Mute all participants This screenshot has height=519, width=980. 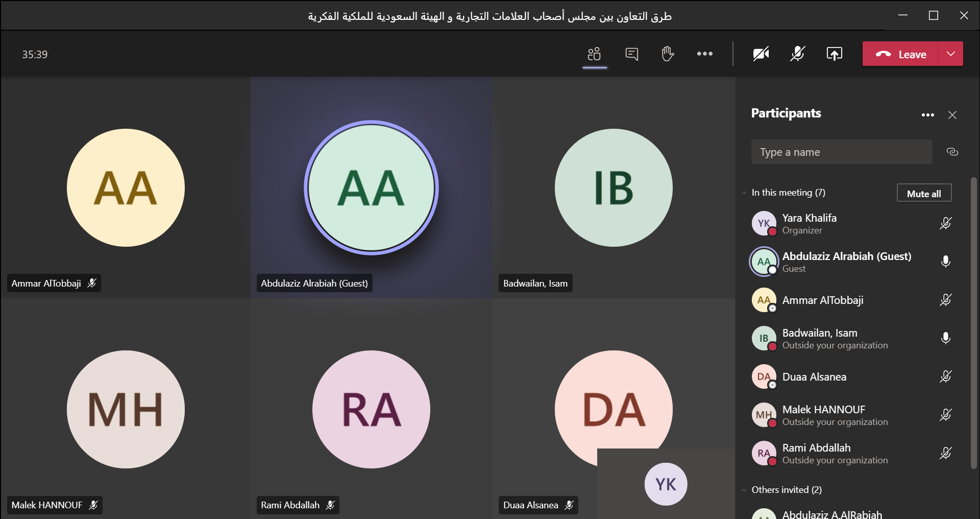(924, 193)
